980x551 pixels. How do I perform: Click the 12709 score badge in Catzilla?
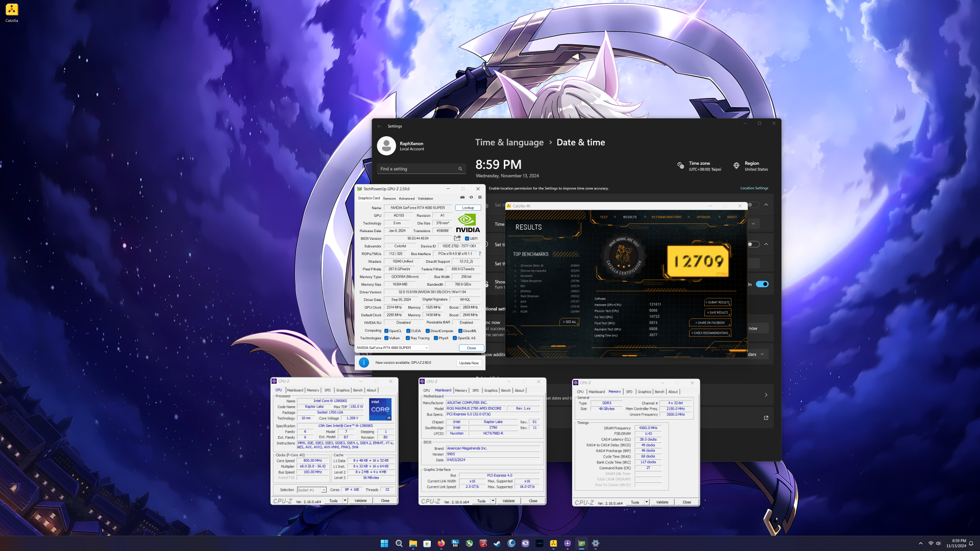tap(698, 261)
